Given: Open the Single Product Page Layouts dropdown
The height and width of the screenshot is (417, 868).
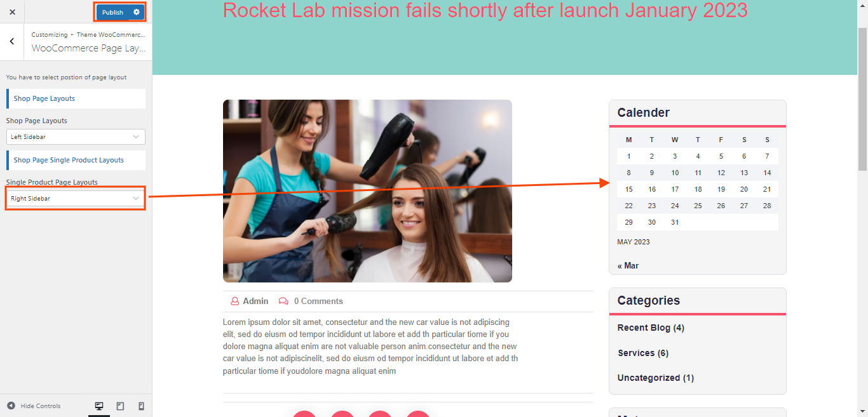Looking at the screenshot, I should tap(76, 199).
